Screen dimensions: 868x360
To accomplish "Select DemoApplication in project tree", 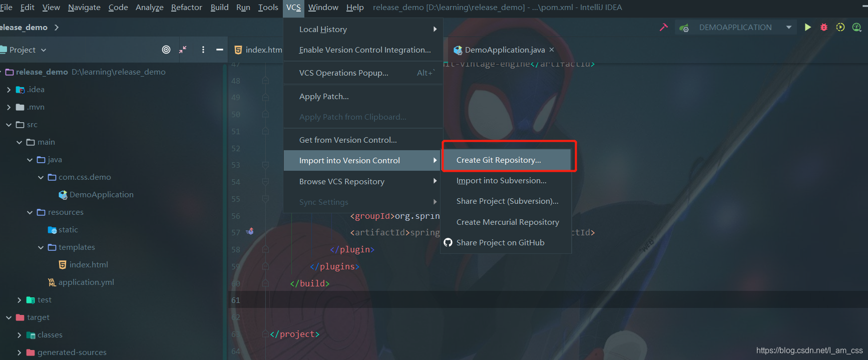I will 101,195.
